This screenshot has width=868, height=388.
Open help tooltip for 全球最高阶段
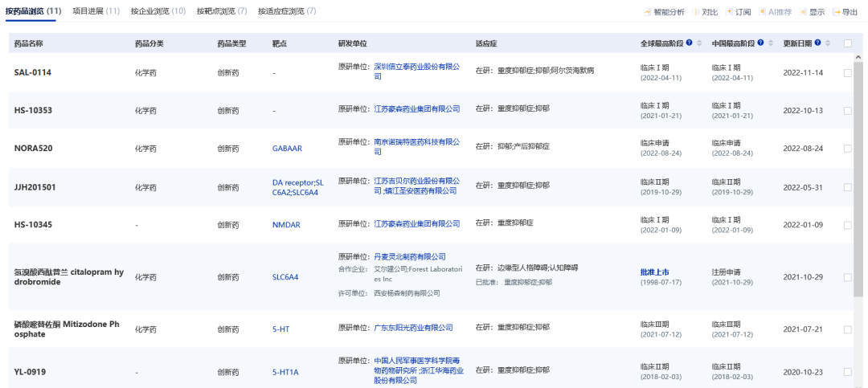point(690,43)
